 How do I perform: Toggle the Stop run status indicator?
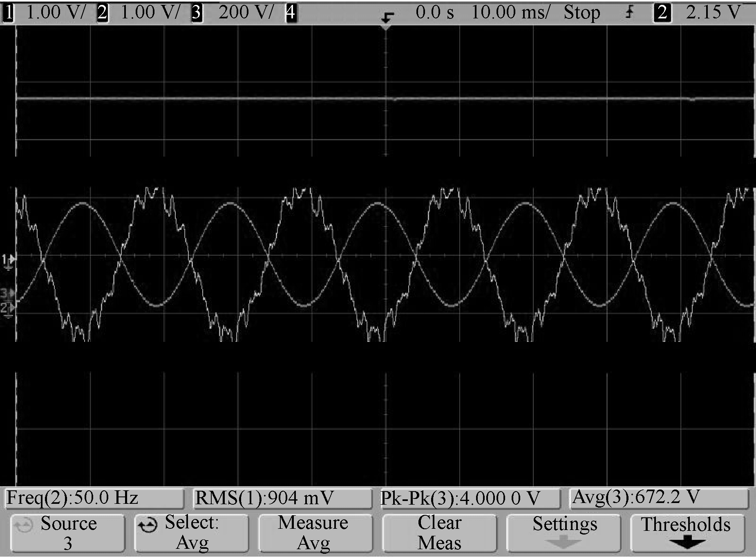point(582,12)
